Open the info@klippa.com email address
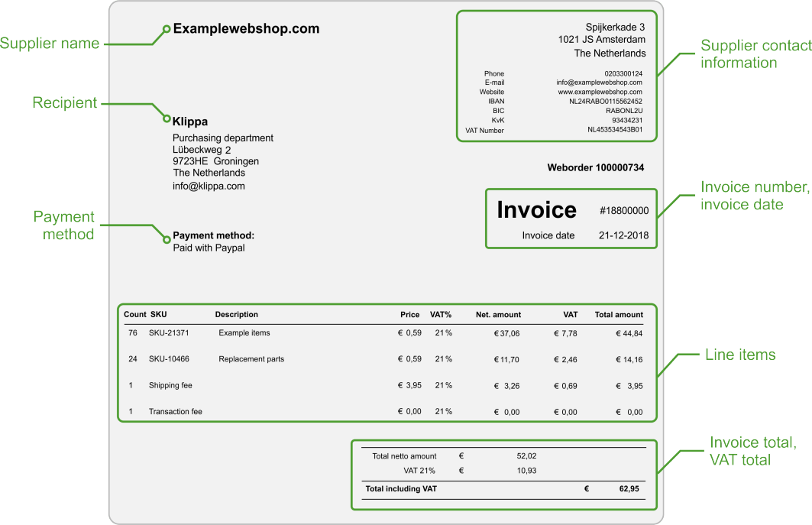812x525 pixels. pos(209,186)
